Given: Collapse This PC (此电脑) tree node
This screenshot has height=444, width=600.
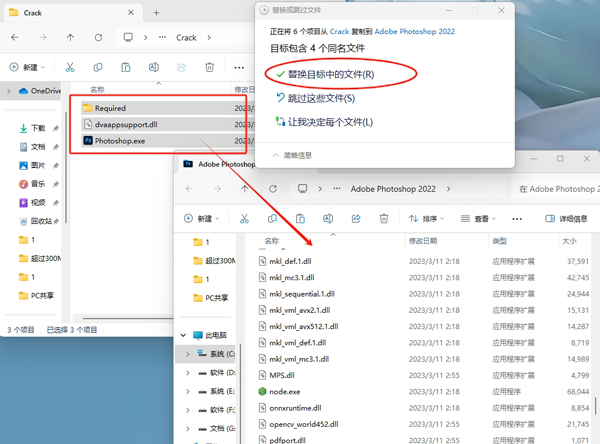Looking at the screenshot, I should coord(183,335).
